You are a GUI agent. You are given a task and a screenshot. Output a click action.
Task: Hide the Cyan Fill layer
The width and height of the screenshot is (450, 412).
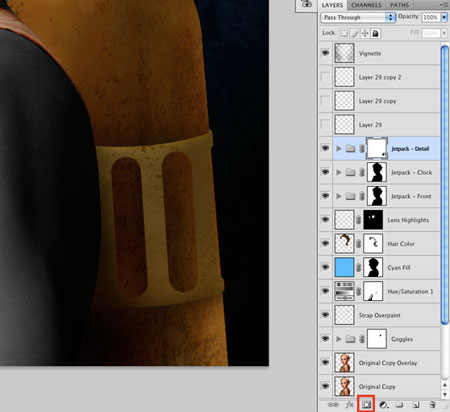click(x=325, y=267)
